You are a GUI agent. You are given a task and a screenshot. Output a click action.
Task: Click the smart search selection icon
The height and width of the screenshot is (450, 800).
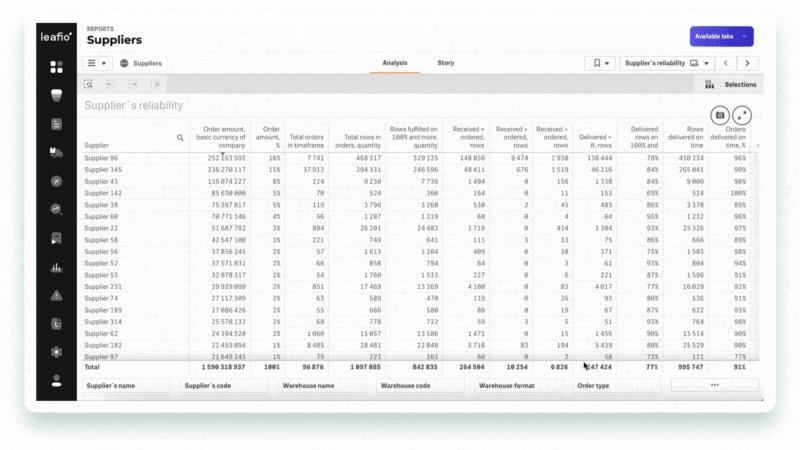(88, 84)
